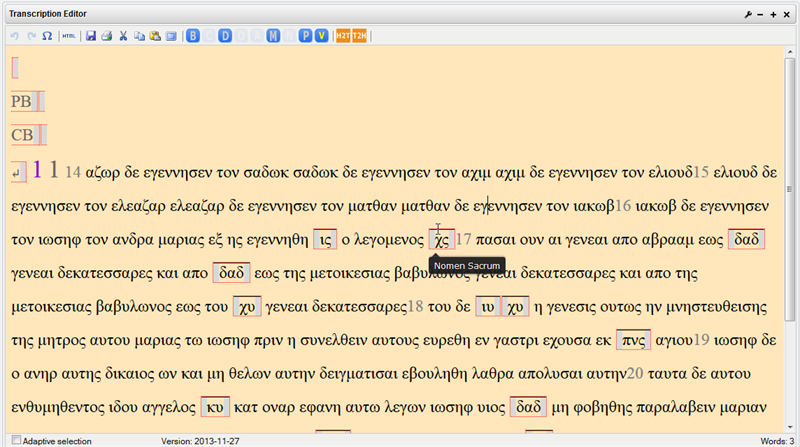Click the CB column break marker
This screenshot has height=447, width=800.
pyautogui.click(x=21, y=135)
